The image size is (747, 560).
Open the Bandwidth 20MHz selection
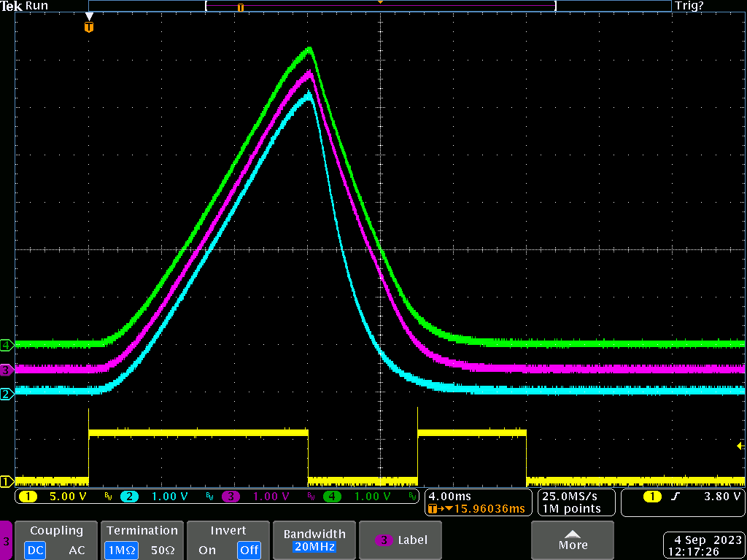314,540
